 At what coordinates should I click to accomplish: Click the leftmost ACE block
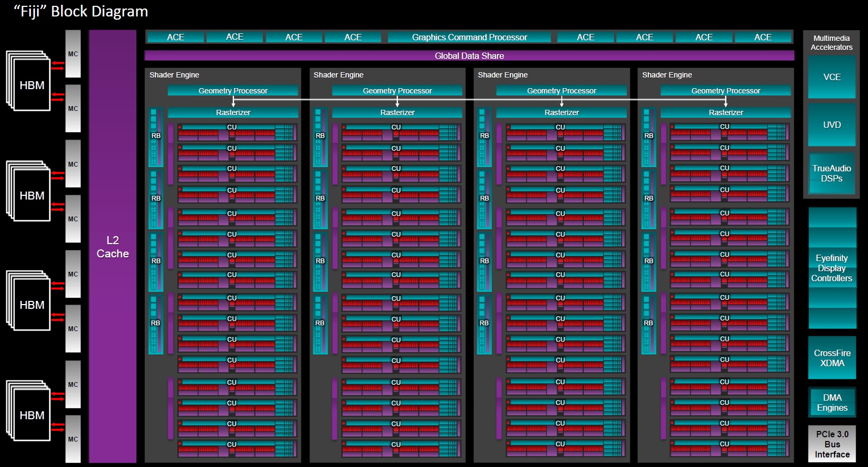pos(176,37)
